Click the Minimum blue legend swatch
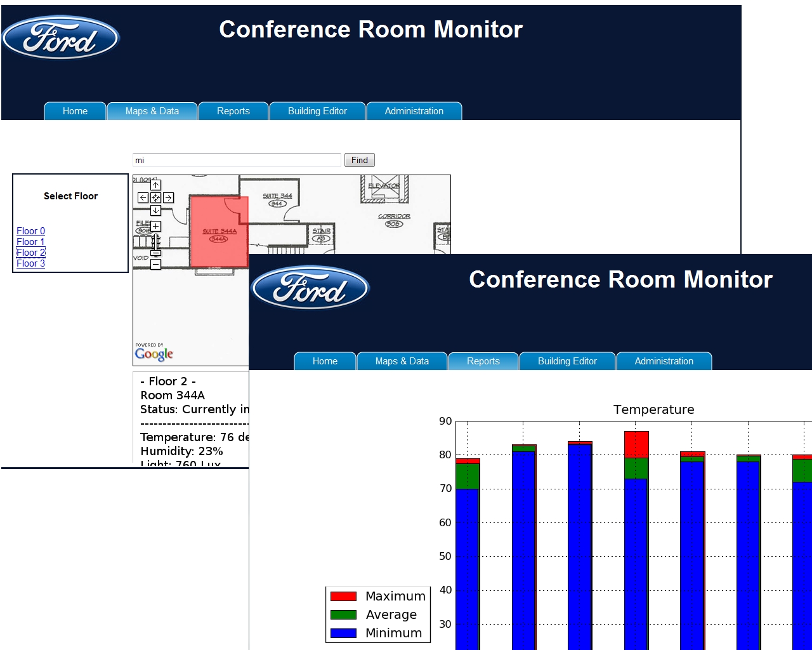 tap(343, 633)
